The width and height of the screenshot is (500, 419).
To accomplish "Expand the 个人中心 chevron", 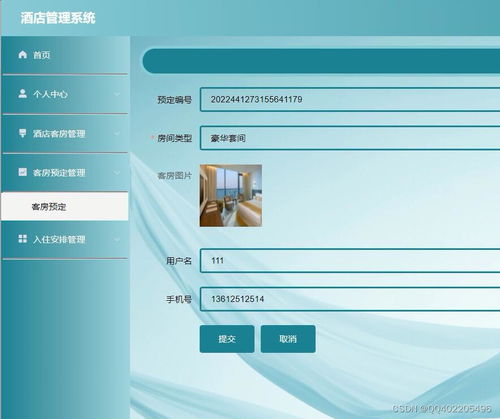I will 117,94.
